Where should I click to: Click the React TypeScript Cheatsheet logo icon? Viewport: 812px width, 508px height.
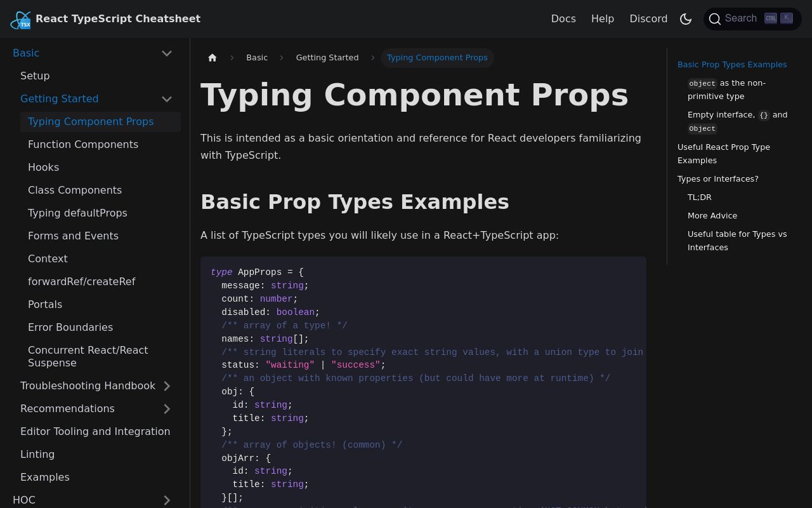tap(20, 19)
